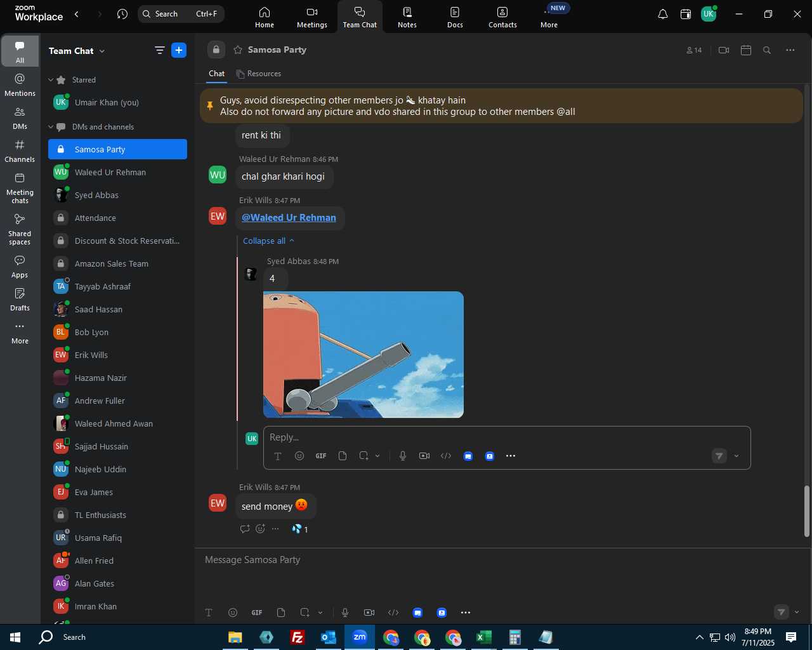Show hidden system tray icons

699,637
